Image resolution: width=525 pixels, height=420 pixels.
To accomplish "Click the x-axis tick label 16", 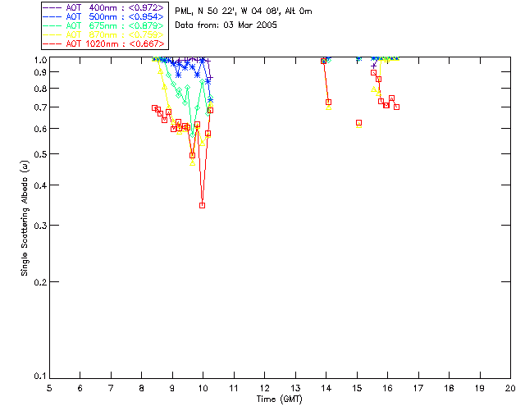I will (388, 388).
